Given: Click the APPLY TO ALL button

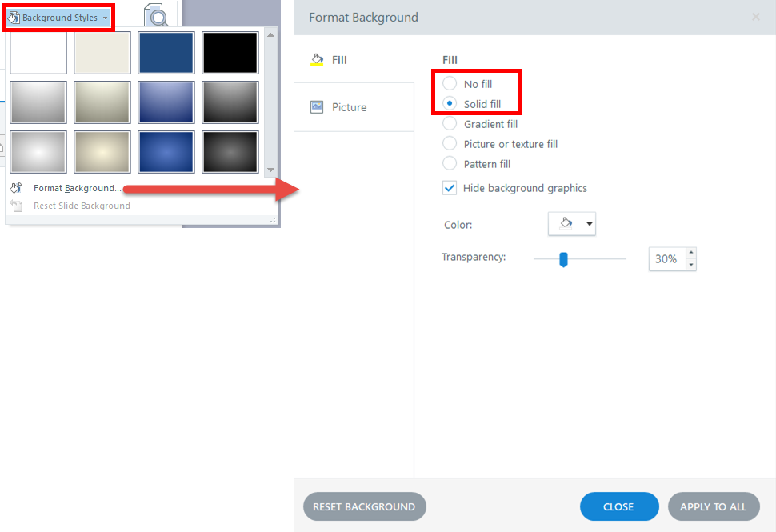Looking at the screenshot, I should click(713, 506).
